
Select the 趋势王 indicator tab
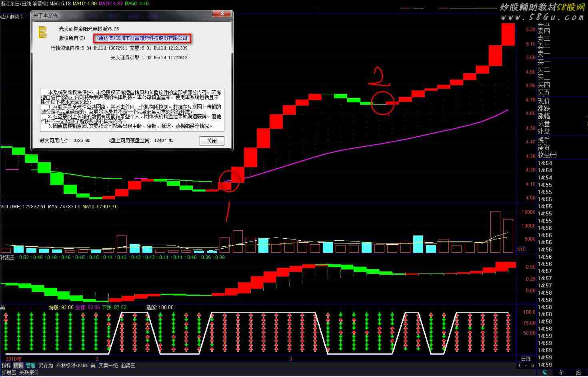[x=128, y=365]
